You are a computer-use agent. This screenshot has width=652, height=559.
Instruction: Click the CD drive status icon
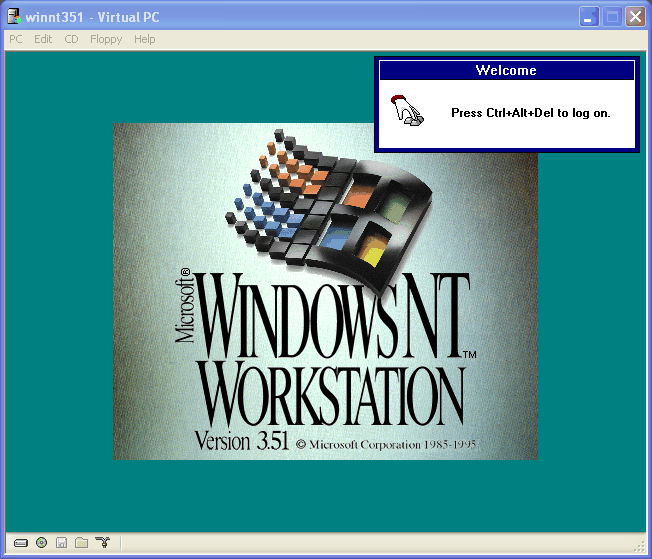tap(42, 542)
